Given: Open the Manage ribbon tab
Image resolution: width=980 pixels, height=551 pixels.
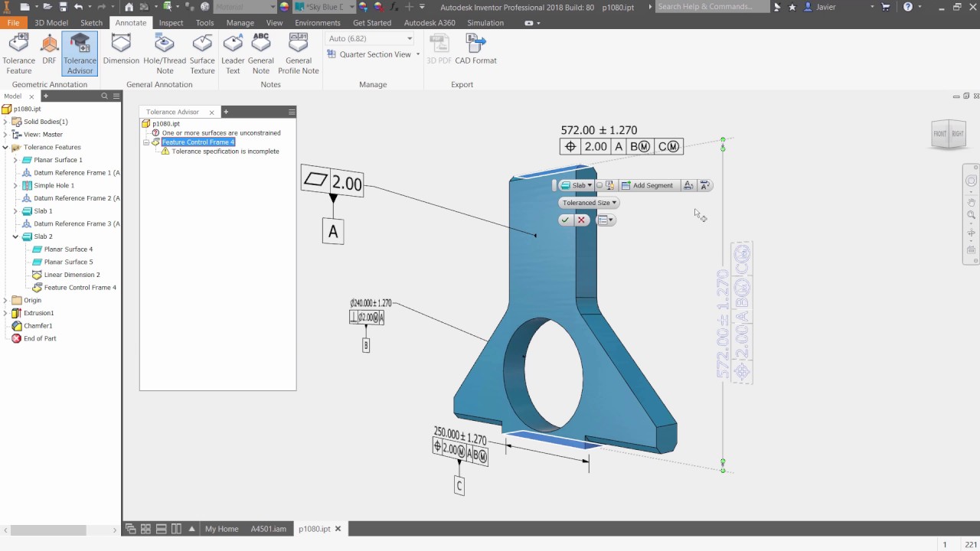Looking at the screenshot, I should coord(240,23).
